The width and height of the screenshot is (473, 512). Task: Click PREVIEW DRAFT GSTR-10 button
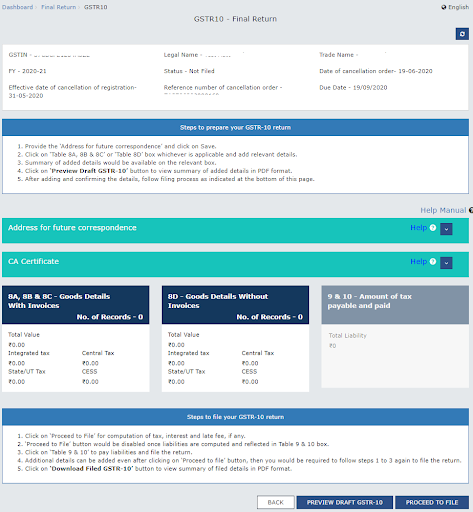(345, 502)
